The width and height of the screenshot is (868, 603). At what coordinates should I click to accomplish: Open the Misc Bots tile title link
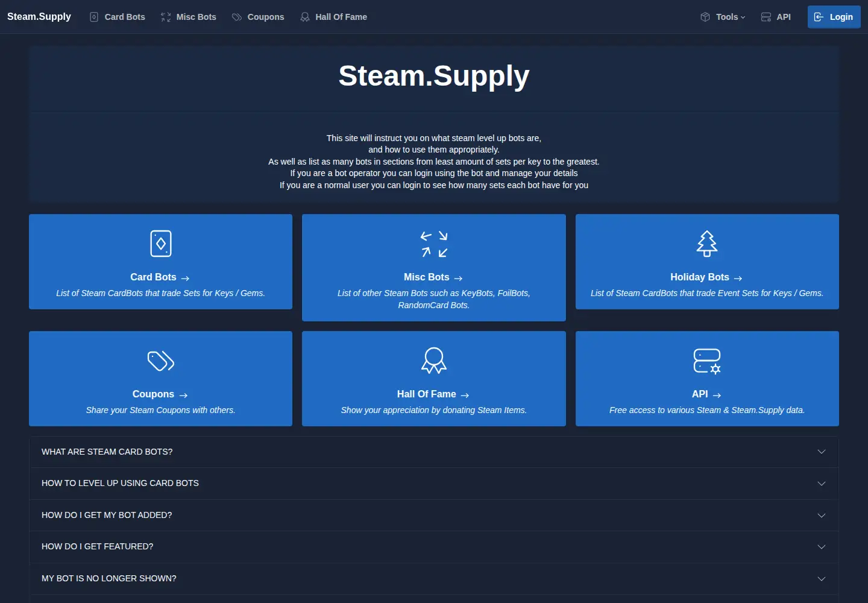tap(433, 277)
